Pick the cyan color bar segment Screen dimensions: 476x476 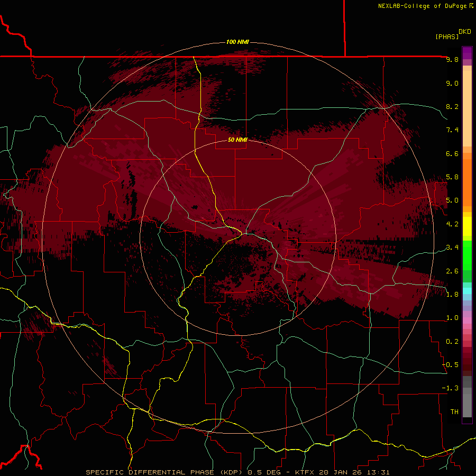point(467,291)
